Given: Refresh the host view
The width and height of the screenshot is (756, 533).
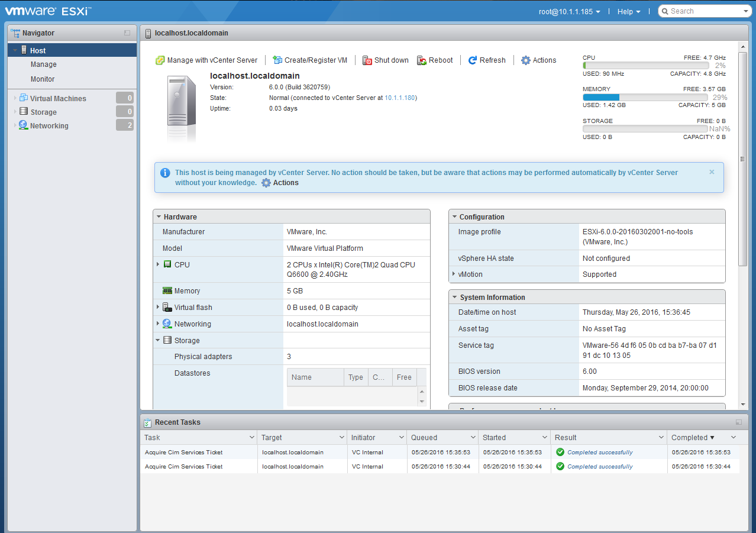Looking at the screenshot, I should [487, 60].
